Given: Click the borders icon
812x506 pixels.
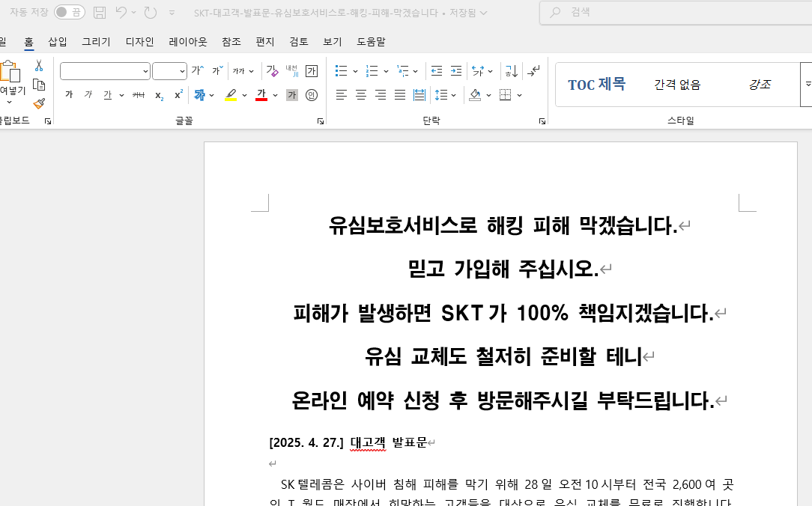Looking at the screenshot, I should click(506, 94).
